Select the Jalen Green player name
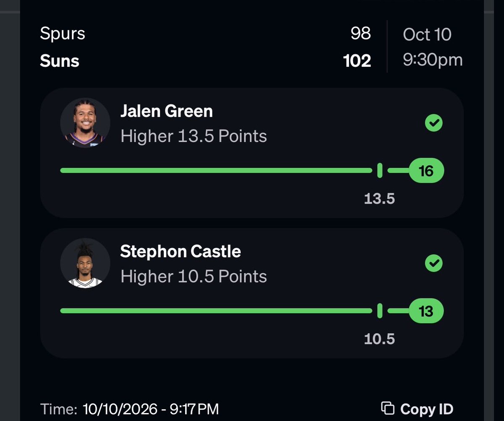 (x=166, y=111)
